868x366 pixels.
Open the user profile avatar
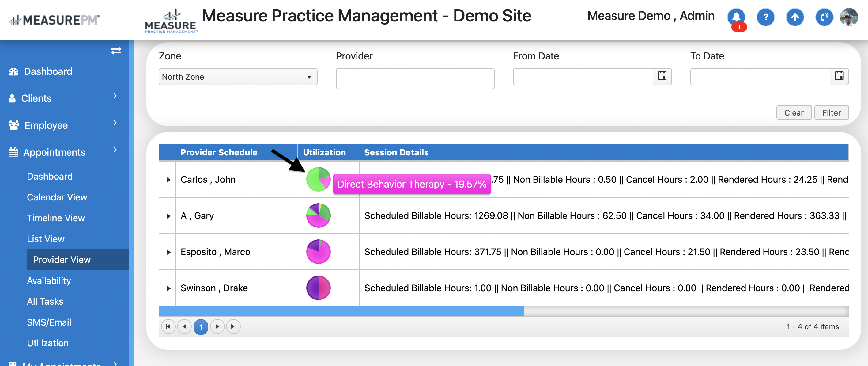[848, 17]
